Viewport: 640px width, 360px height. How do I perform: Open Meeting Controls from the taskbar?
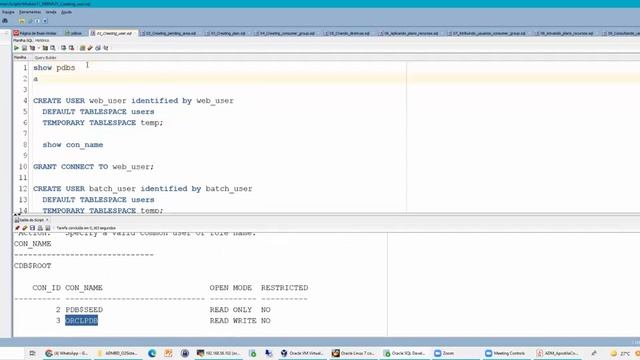(x=506, y=353)
